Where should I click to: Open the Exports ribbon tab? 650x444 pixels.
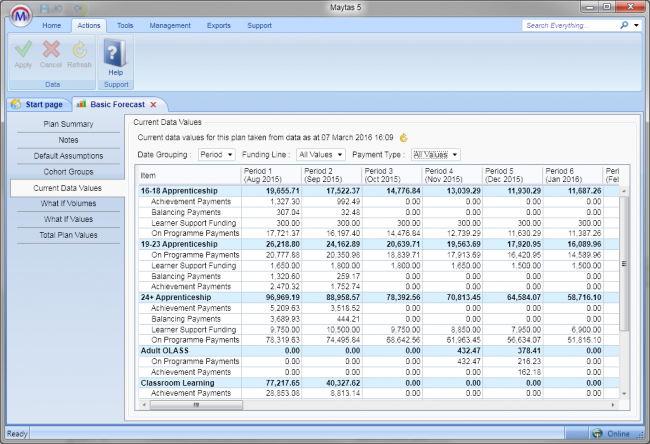pyautogui.click(x=217, y=24)
